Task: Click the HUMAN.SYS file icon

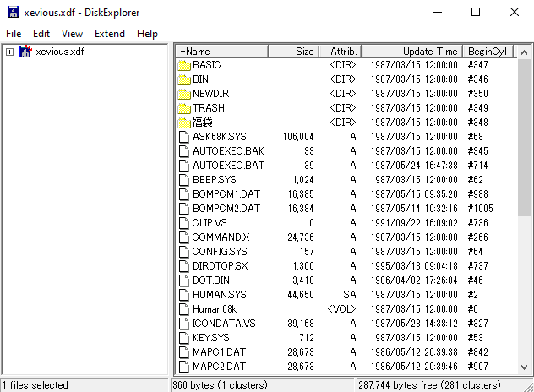Action: pyautogui.click(x=184, y=295)
